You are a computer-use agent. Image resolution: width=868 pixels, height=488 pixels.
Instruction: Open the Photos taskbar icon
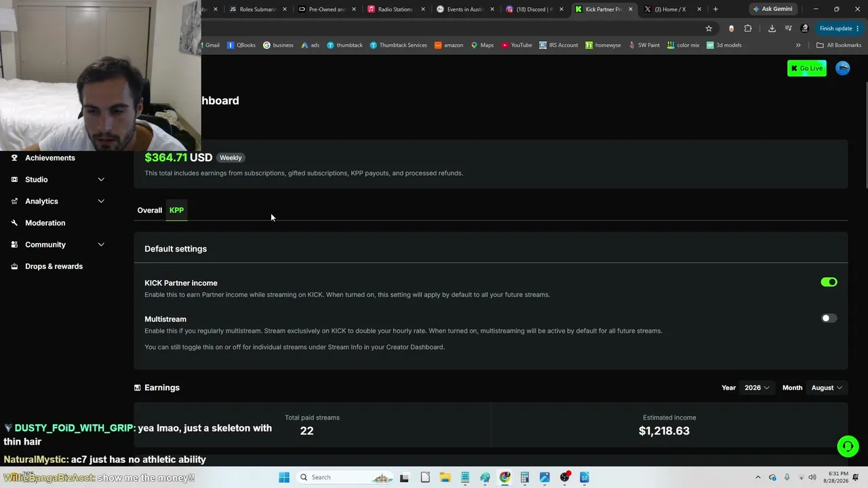point(545,477)
